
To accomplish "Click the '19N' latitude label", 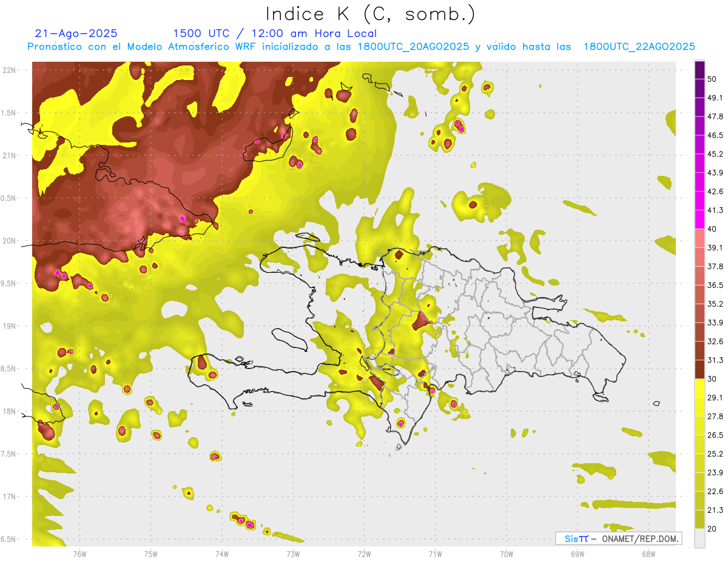I will [10, 326].
